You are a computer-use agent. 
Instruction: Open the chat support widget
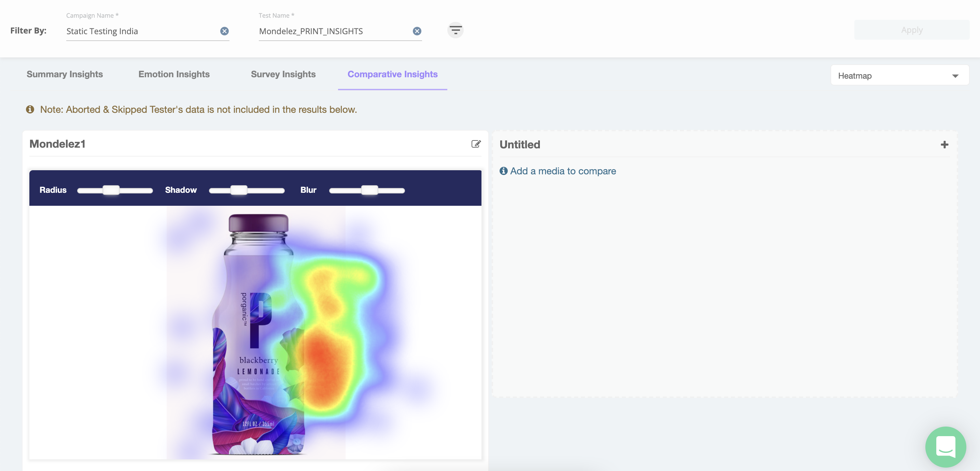click(x=946, y=446)
